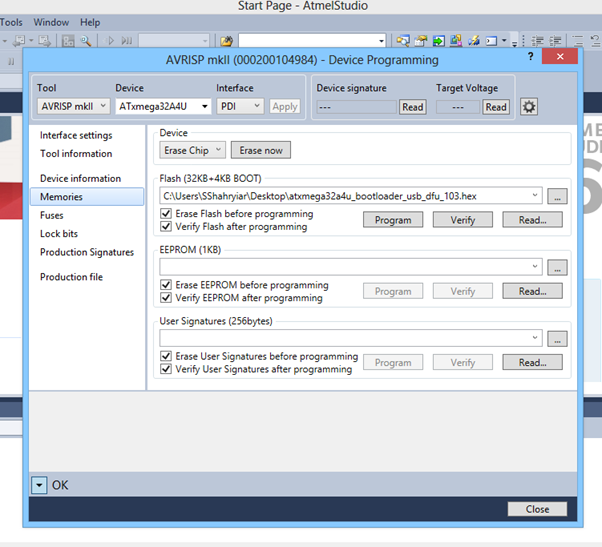The height and width of the screenshot is (547, 602).
Task: Click the comment-out lines toolbar icon
Action: [577, 41]
